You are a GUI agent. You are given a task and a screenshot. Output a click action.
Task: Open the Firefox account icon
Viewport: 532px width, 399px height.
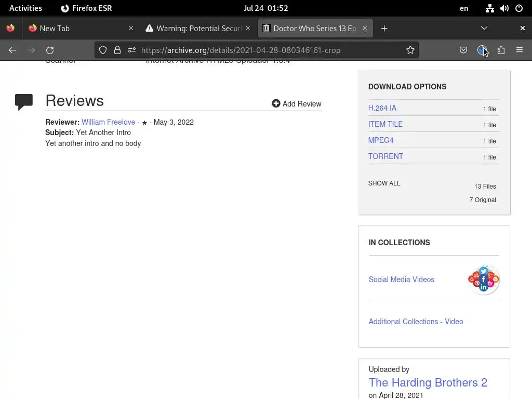tap(482, 50)
